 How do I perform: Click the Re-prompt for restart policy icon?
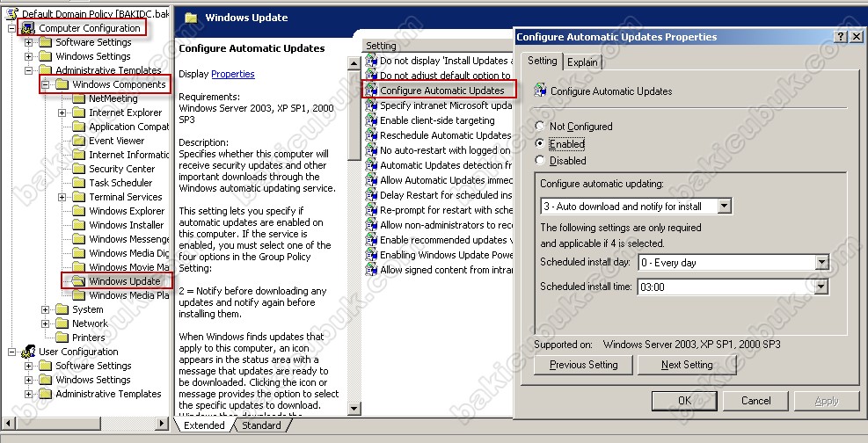[371, 209]
